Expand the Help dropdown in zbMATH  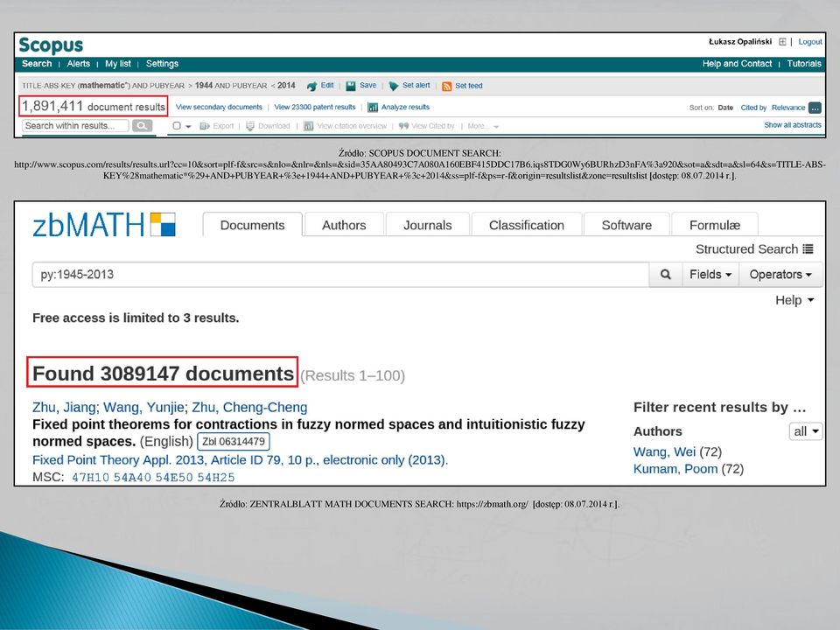point(795,300)
